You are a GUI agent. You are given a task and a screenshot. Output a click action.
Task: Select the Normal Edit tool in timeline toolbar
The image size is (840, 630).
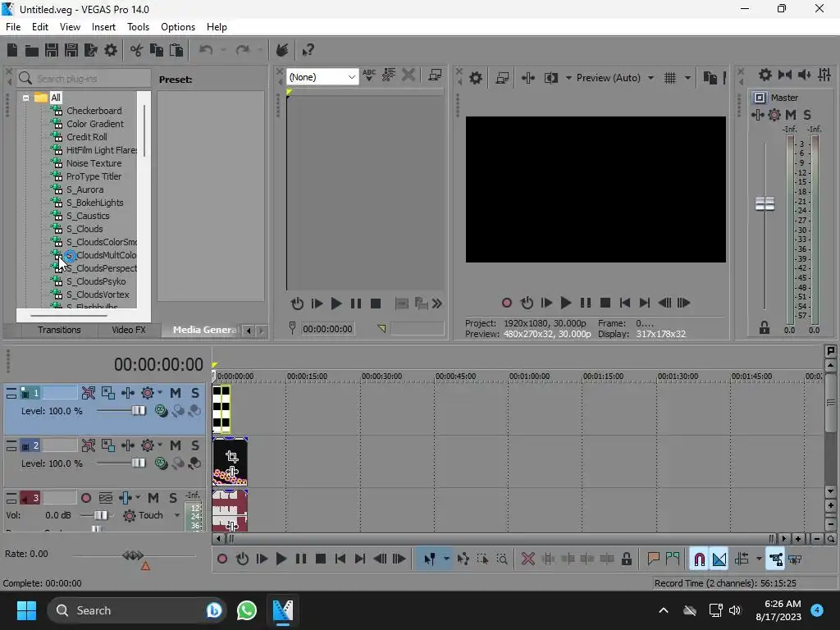[430, 559]
